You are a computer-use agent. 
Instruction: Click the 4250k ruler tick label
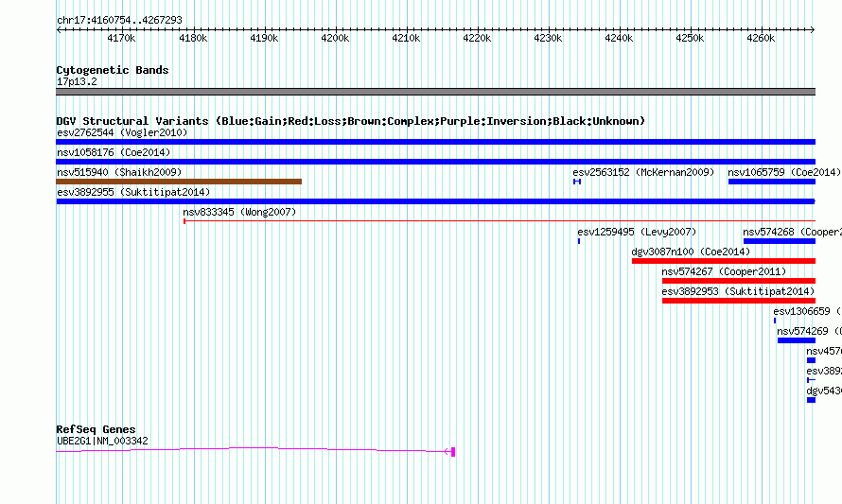click(x=690, y=39)
